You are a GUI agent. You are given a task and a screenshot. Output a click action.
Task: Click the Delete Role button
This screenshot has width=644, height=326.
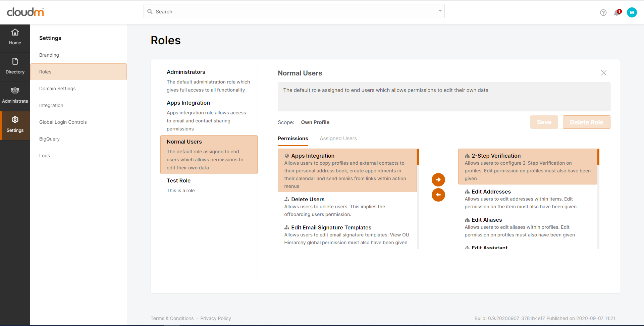(x=586, y=122)
